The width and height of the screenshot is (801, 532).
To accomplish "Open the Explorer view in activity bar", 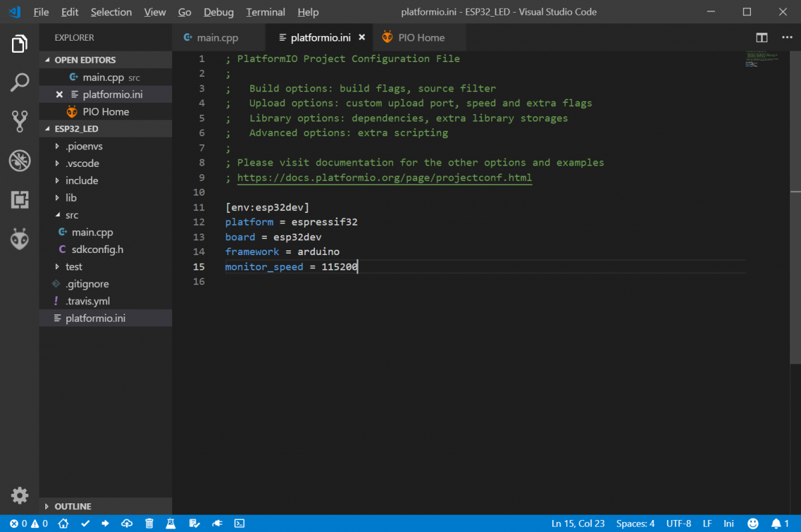I will point(19,44).
